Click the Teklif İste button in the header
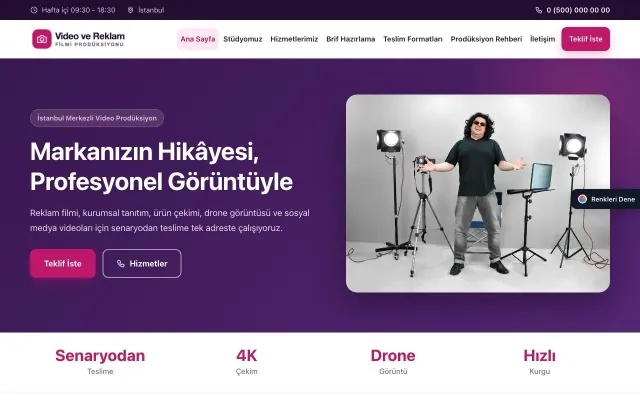This screenshot has height=400, width=640. point(585,39)
